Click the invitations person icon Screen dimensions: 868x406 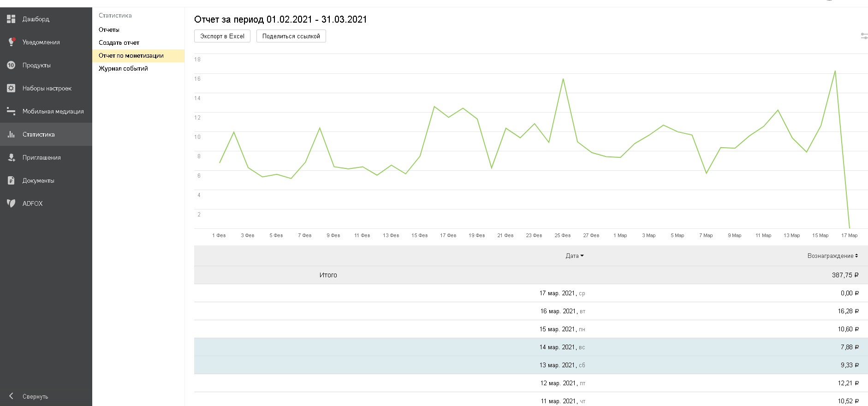pos(12,157)
